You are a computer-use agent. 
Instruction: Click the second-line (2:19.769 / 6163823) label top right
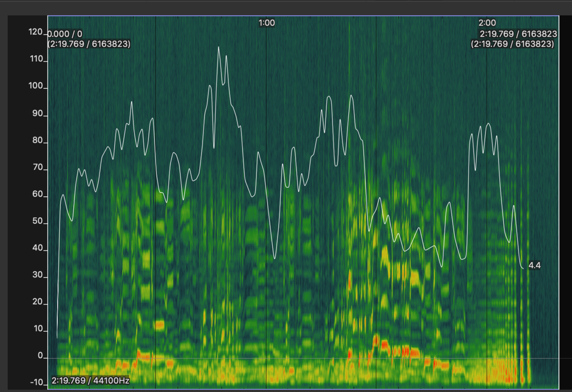point(513,44)
